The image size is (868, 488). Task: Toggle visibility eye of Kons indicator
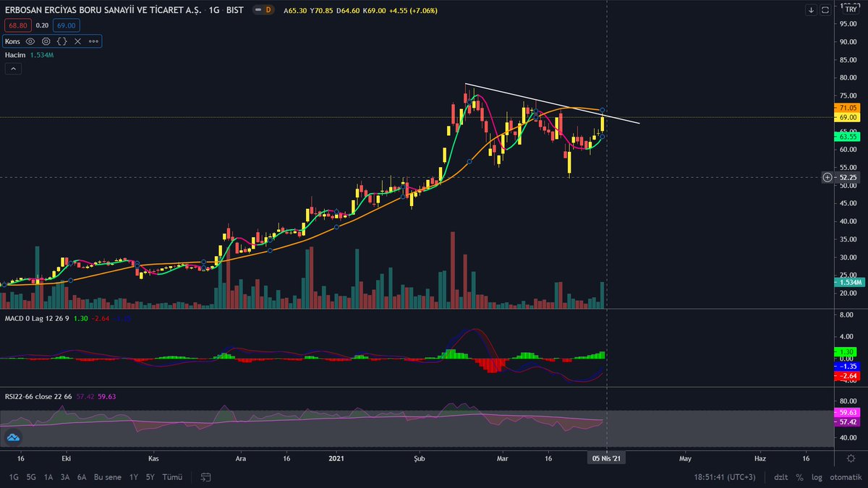click(30, 41)
